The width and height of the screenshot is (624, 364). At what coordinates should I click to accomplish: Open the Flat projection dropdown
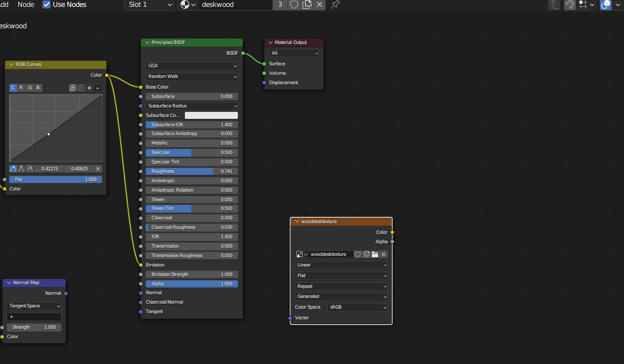(342, 276)
